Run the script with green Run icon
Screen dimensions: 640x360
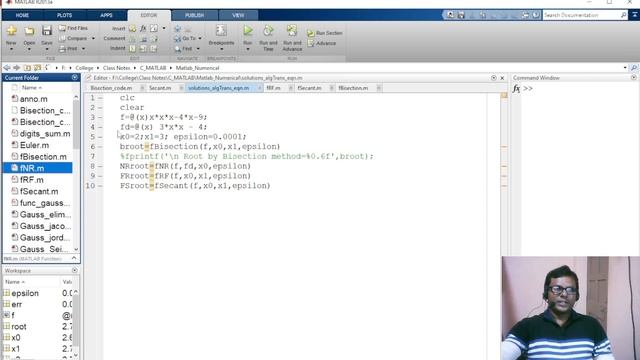(x=248, y=31)
